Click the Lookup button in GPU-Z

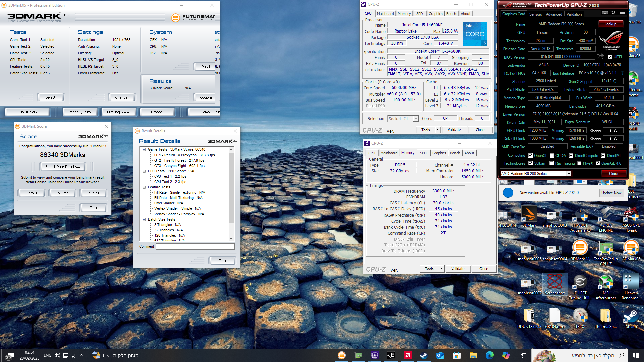pos(610,24)
